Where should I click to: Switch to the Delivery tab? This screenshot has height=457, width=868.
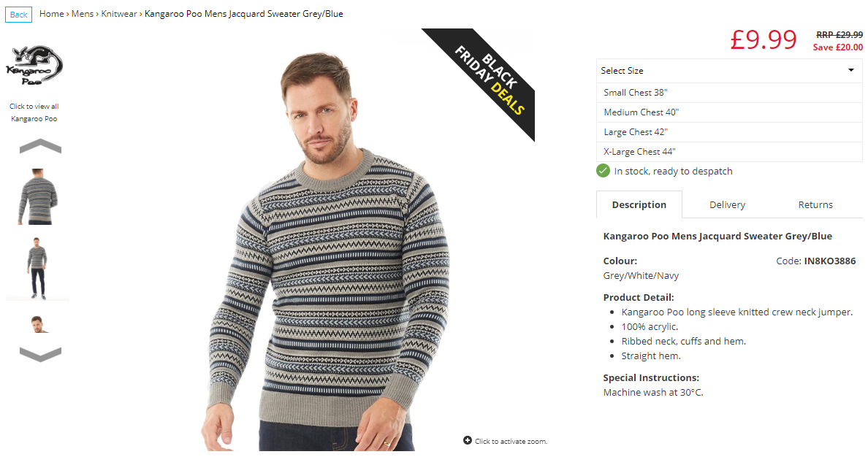(x=727, y=204)
